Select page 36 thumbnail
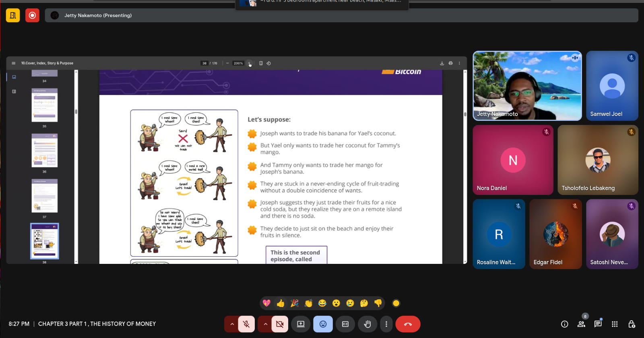 coord(45,150)
